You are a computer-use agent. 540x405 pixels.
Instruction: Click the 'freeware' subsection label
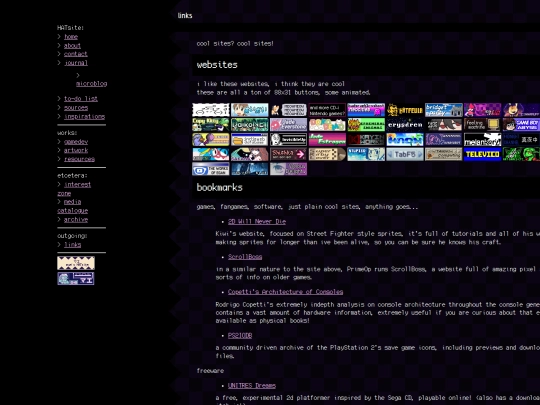[210, 371]
